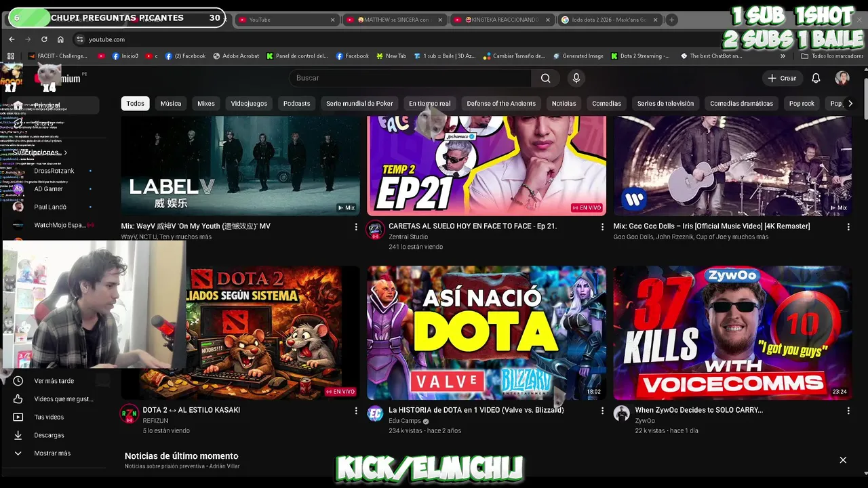This screenshot has height=488, width=868.
Task: Open YouTube notifications bell
Action: point(816,78)
